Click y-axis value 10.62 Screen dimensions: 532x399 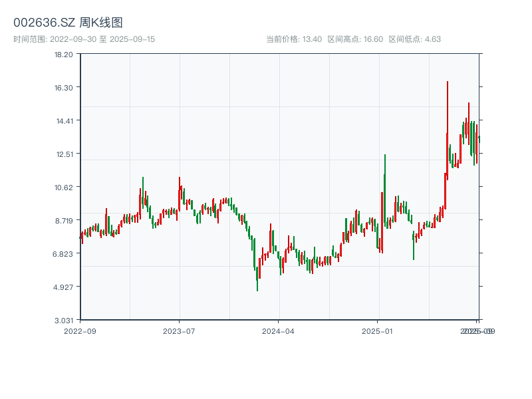click(x=64, y=188)
